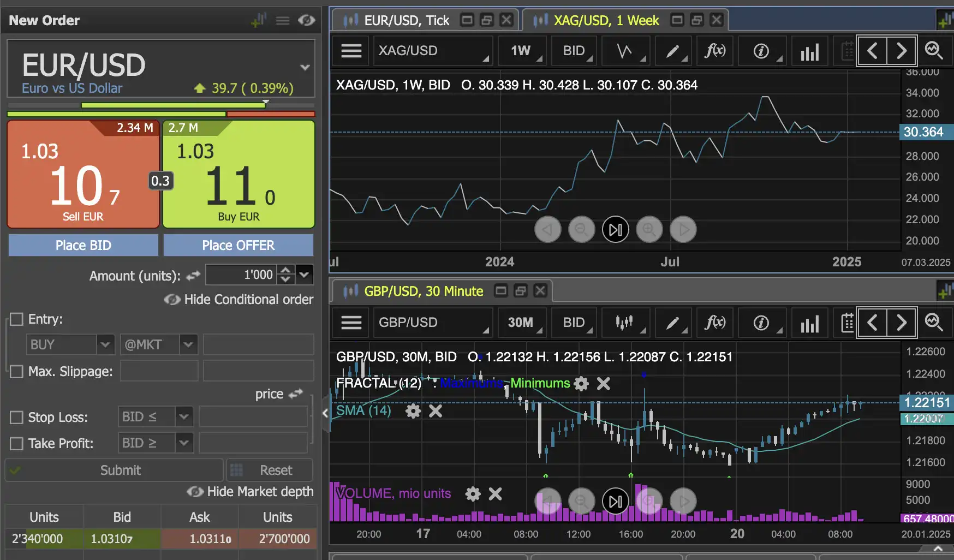The height and width of the screenshot is (560, 954).
Task: Click magnifier zoom icon on XAG/USD toolbar
Action: (x=934, y=51)
